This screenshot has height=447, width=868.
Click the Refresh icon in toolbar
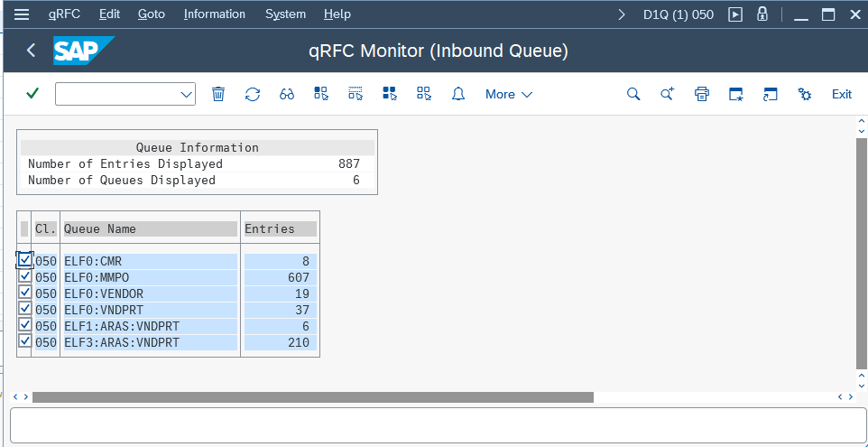click(253, 94)
